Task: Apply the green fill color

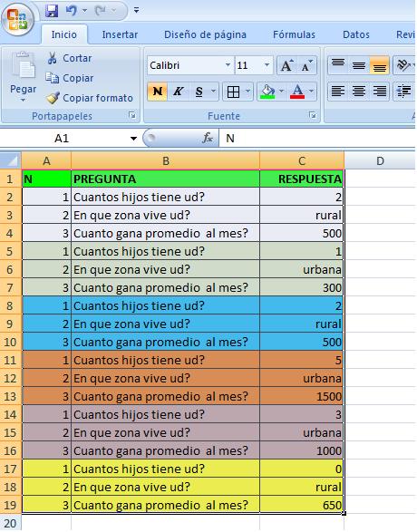Action: (x=267, y=92)
